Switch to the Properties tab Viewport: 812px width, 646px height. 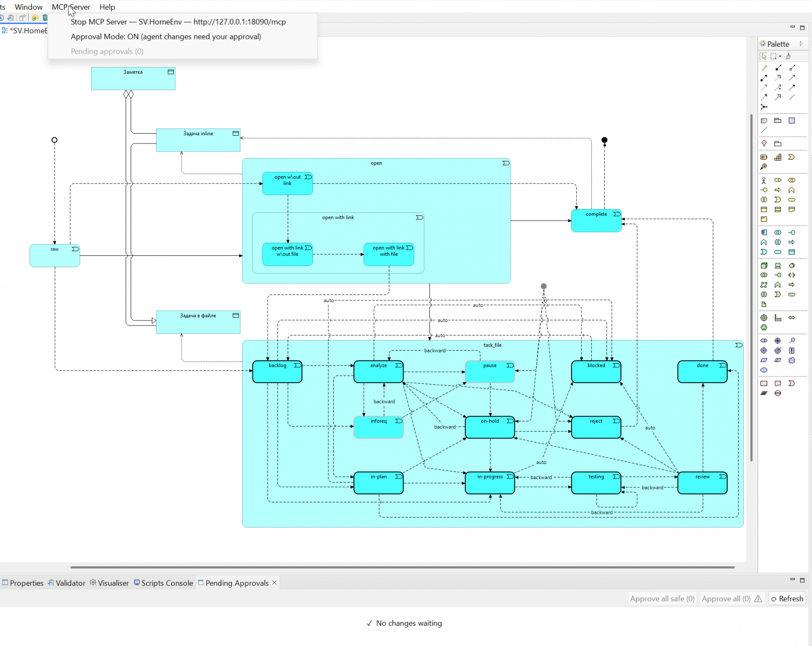point(23,583)
